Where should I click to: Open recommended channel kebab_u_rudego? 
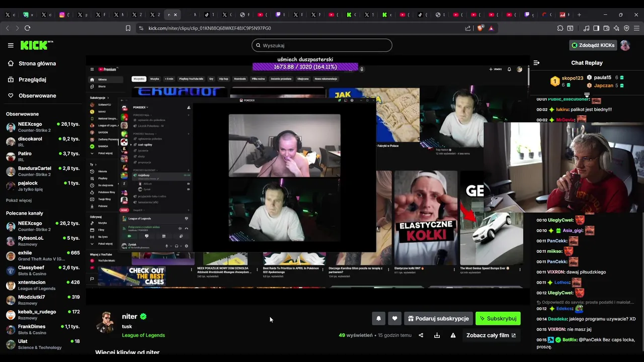coord(42,315)
